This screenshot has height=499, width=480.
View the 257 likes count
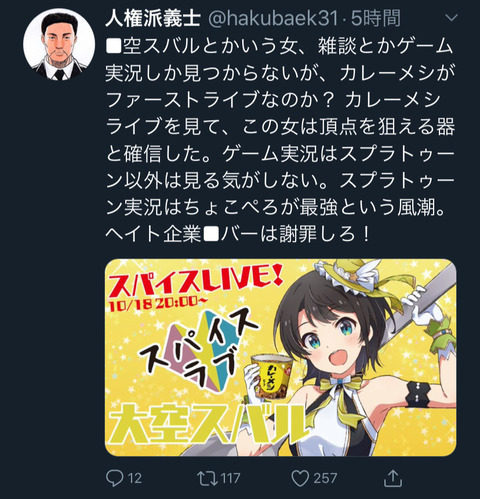(325, 478)
